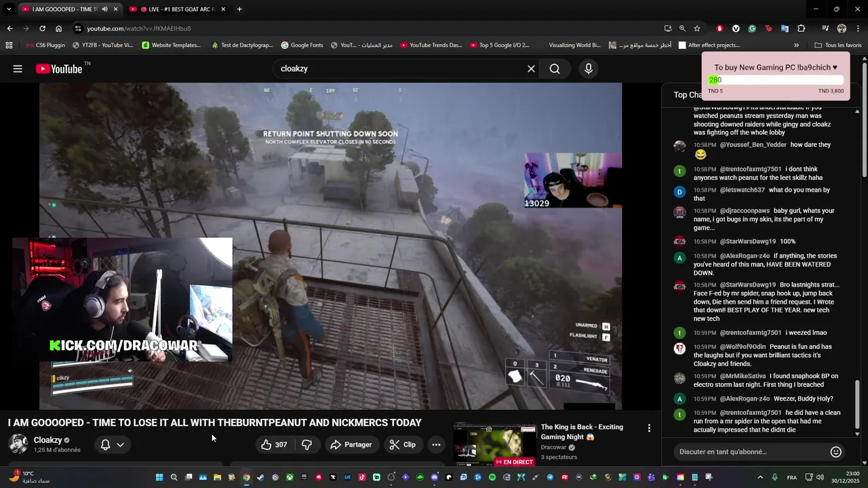Click the Clip button
Screen dimensions: 868x488
pyautogui.click(x=403, y=445)
